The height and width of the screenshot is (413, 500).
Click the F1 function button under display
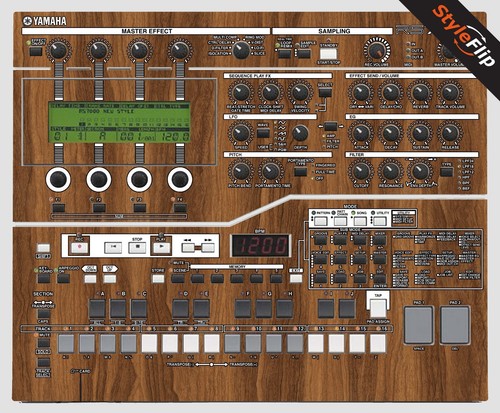pyautogui.click(x=59, y=208)
